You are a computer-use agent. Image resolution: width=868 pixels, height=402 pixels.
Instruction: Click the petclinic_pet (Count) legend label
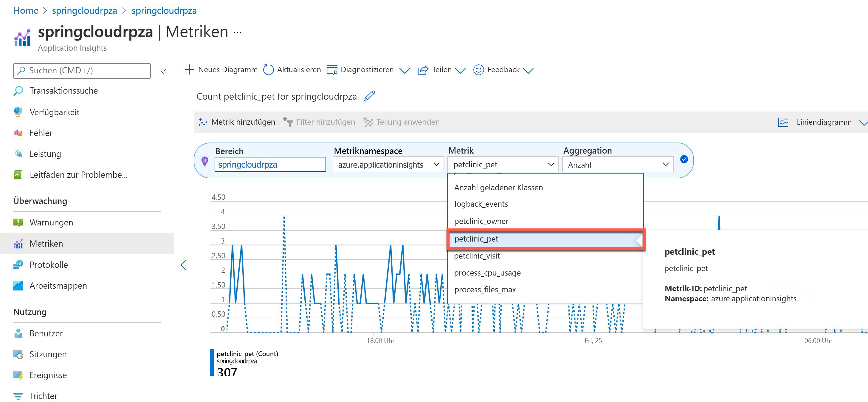(247, 354)
